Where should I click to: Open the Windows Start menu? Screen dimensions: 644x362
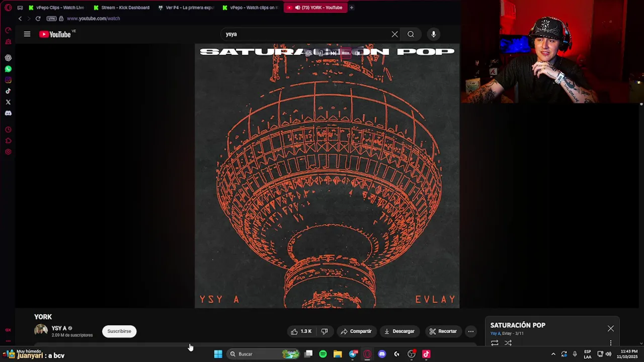[x=218, y=354]
